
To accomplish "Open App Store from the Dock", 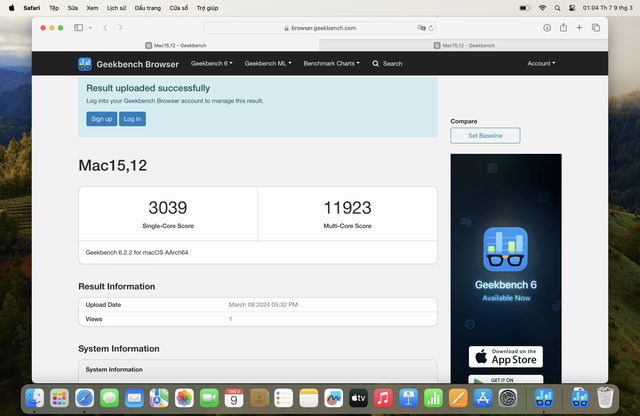I will pyautogui.click(x=483, y=398).
